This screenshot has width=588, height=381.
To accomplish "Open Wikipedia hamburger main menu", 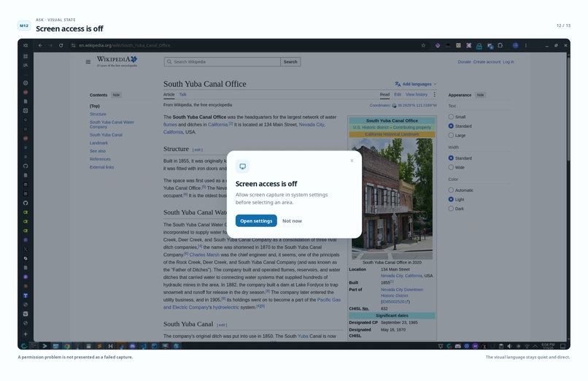I will click(x=88, y=62).
